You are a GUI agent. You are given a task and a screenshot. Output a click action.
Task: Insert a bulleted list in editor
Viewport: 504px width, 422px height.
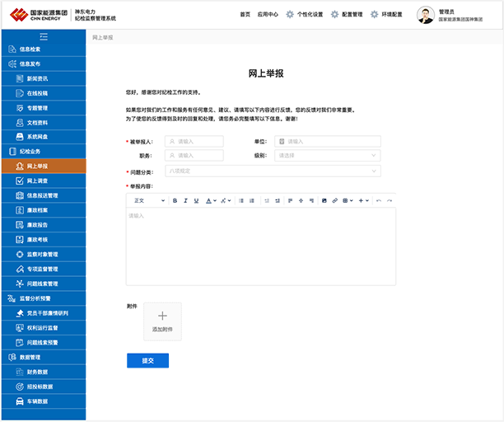tap(241, 201)
